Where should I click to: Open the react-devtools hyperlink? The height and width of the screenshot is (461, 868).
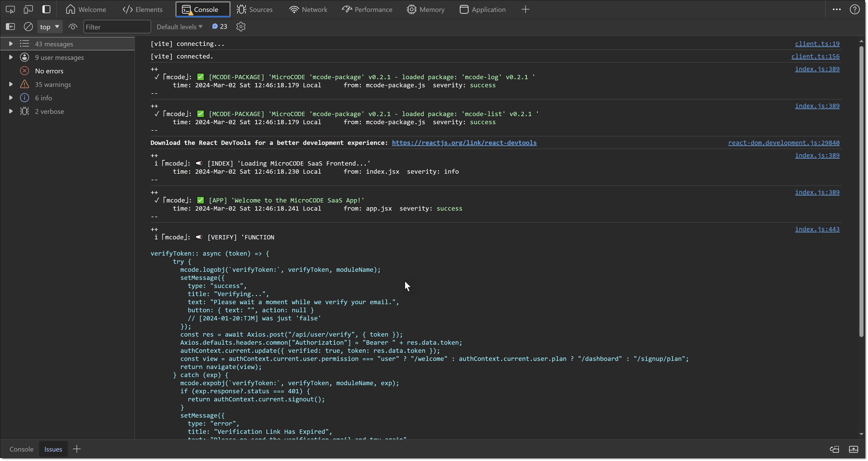[464, 143]
